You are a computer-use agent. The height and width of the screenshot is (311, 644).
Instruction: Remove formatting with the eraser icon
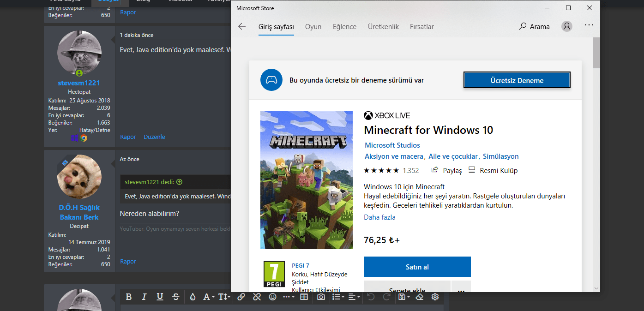coord(419,297)
